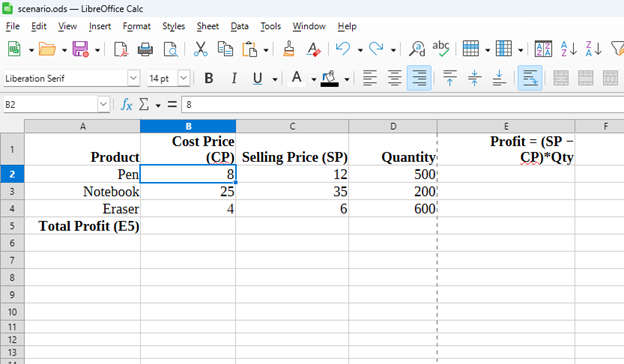Export directly as PDF
This screenshot has width=624, height=364.
(121, 49)
